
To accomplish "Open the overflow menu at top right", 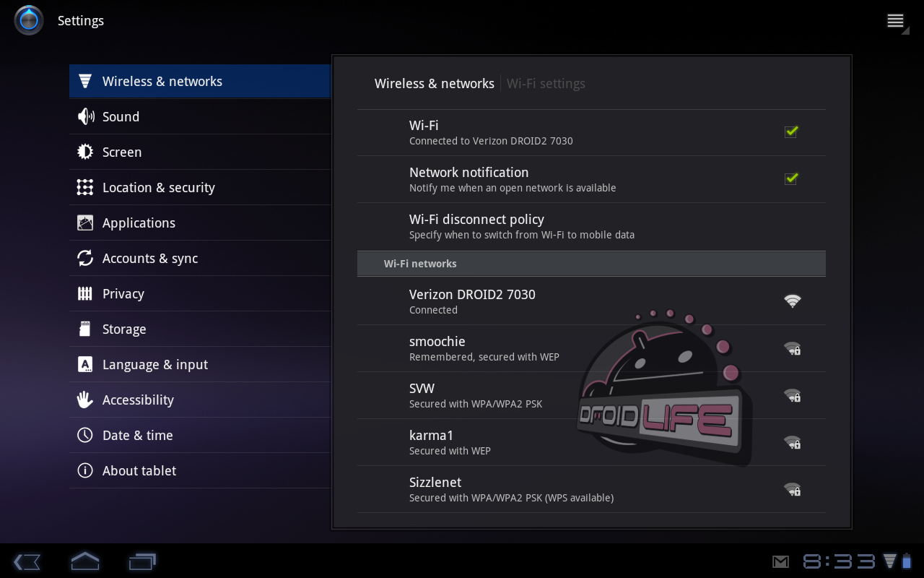I will 896,22.
